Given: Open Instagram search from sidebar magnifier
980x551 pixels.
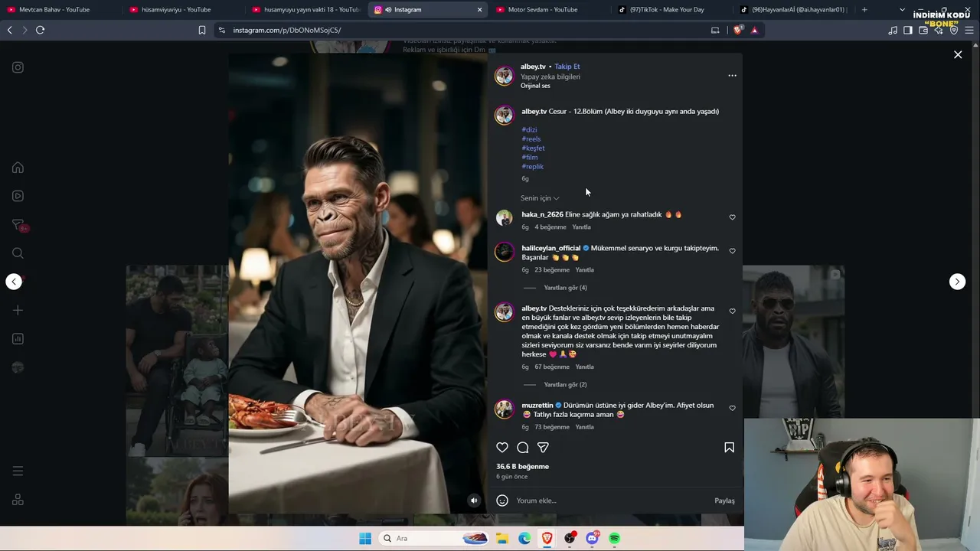Looking at the screenshot, I should 18,253.
